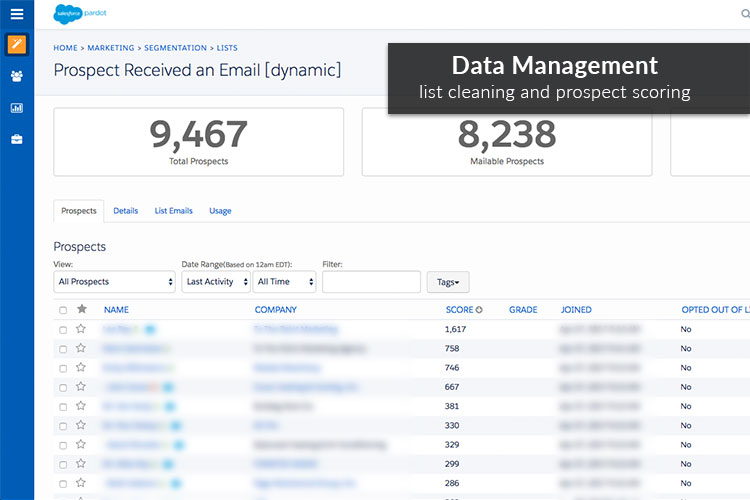Star the prospect with score 329
750x500 pixels.
tap(81, 444)
